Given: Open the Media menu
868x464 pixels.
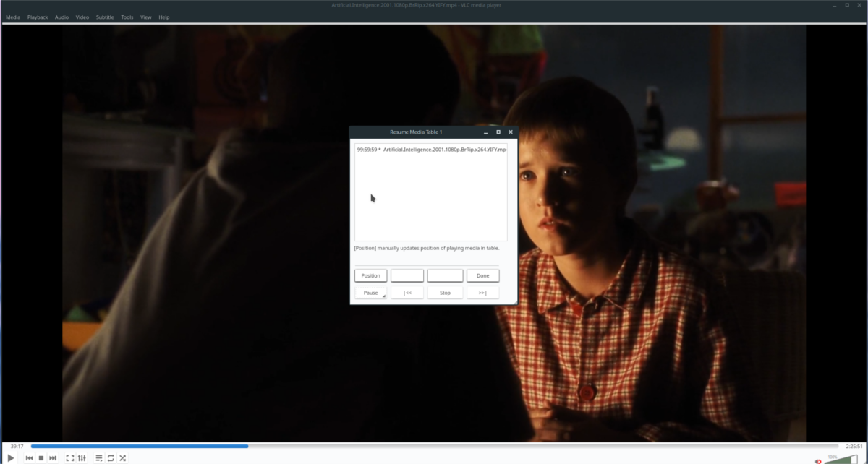Looking at the screenshot, I should [x=13, y=17].
